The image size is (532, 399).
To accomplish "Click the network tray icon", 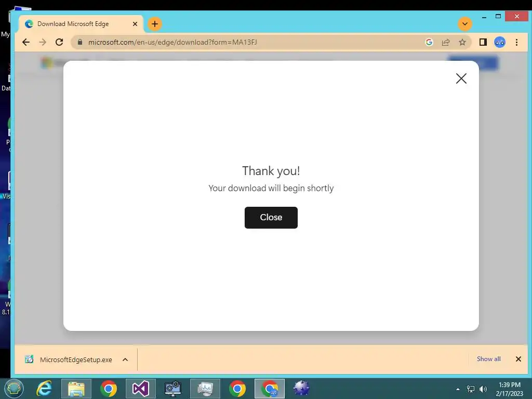I will point(471,389).
